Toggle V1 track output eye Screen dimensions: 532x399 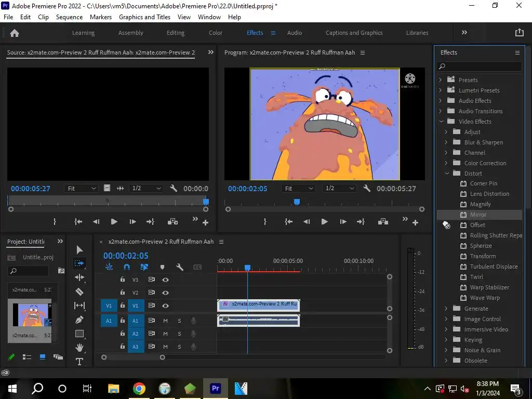click(165, 305)
